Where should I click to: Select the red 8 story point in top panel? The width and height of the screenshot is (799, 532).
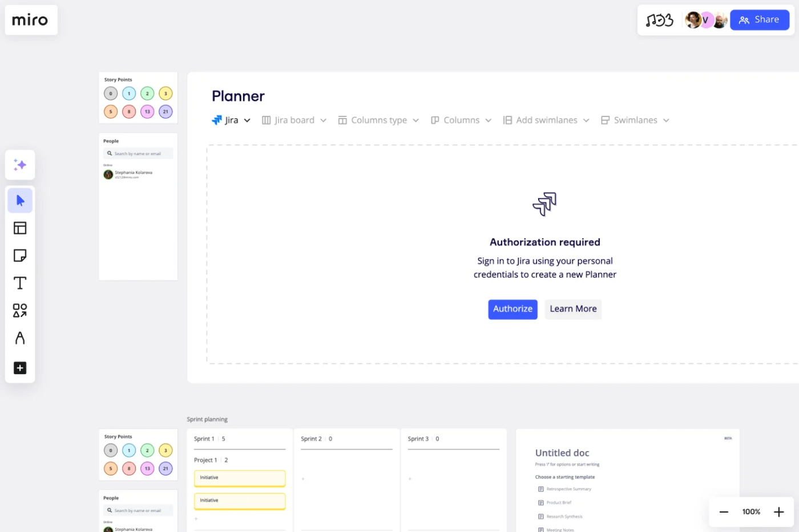(x=129, y=112)
